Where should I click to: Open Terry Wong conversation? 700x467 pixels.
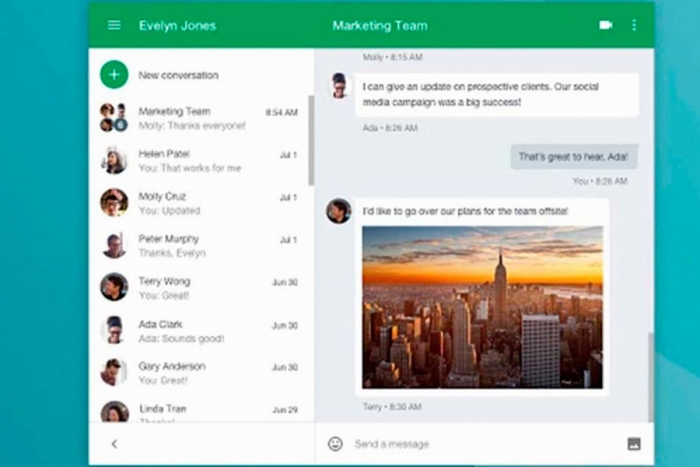click(199, 288)
